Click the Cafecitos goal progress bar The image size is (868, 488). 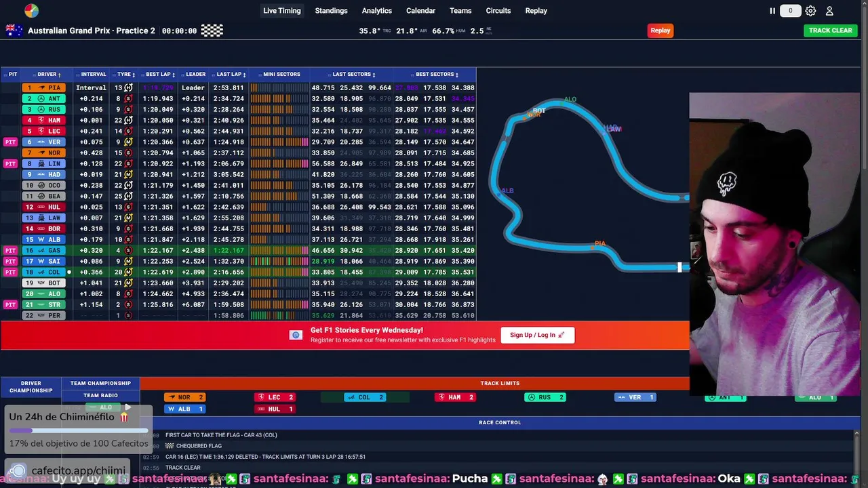[x=79, y=430]
